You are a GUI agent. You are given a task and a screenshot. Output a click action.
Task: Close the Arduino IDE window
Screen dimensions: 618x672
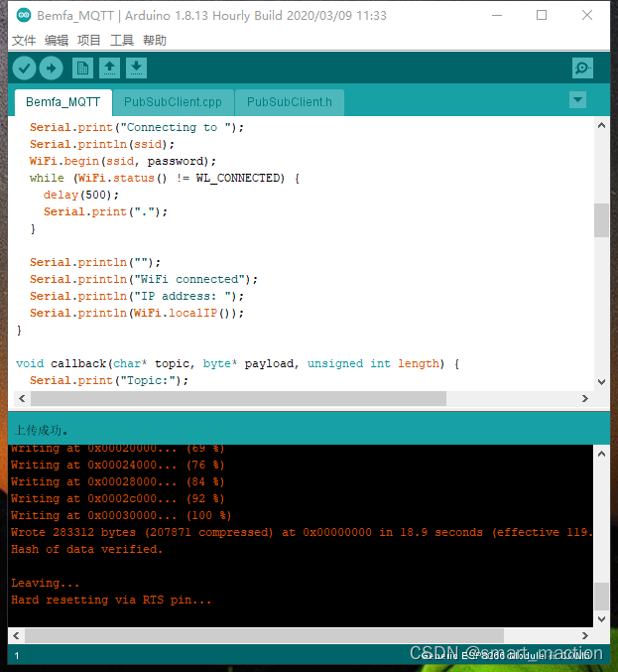[x=587, y=16]
